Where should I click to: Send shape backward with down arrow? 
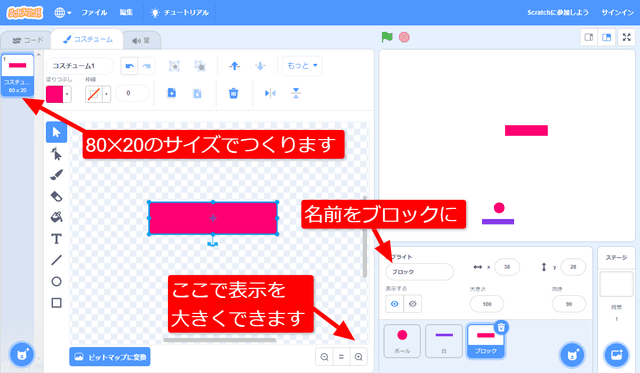coord(260,66)
